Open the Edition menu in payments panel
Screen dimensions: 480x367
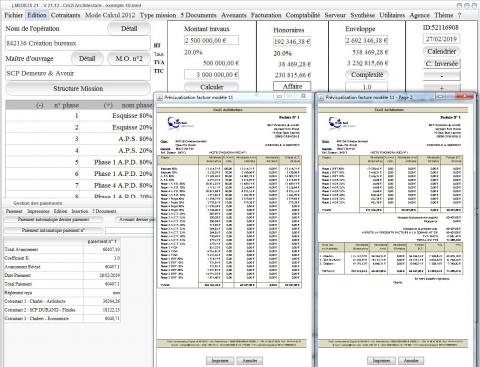click(60, 211)
